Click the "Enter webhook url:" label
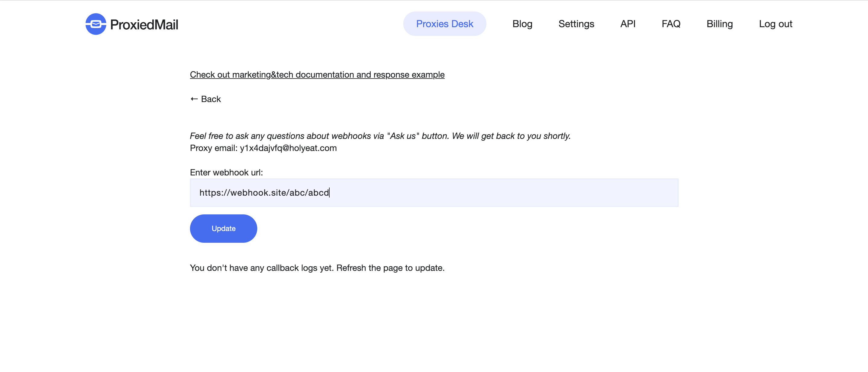868x372 pixels. tap(226, 172)
